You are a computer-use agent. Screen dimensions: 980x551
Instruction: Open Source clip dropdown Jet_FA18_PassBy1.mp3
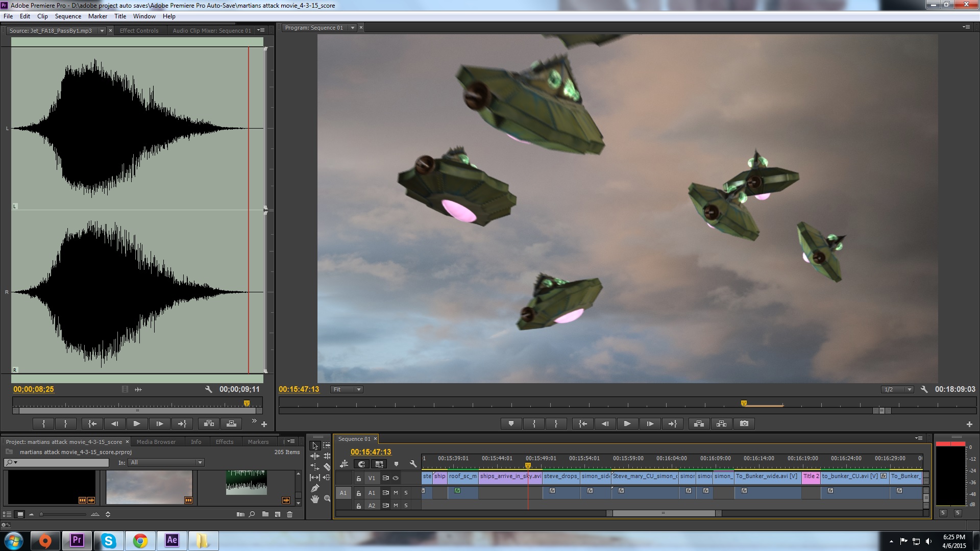102,31
